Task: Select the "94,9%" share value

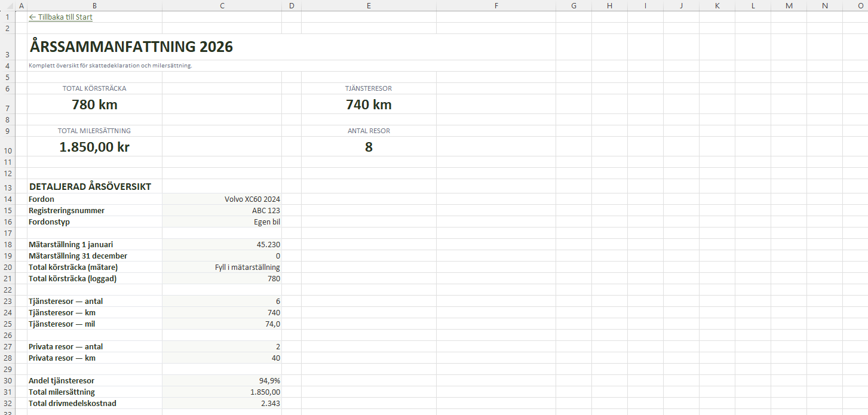Action: (x=222, y=381)
